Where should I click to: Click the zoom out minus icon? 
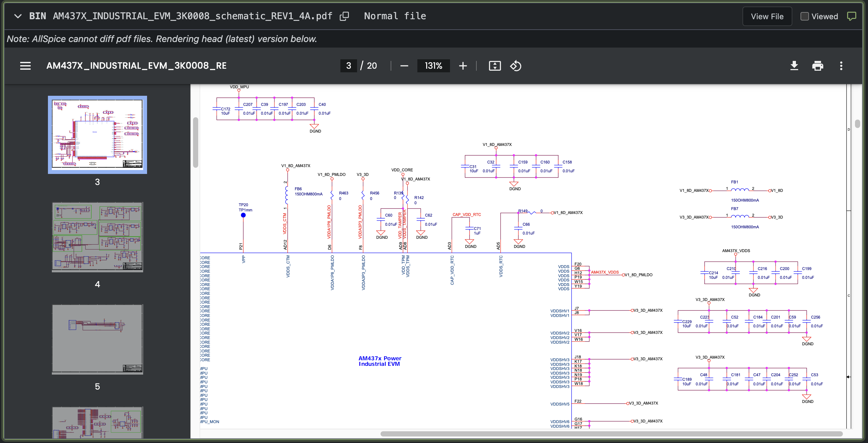[x=404, y=66]
